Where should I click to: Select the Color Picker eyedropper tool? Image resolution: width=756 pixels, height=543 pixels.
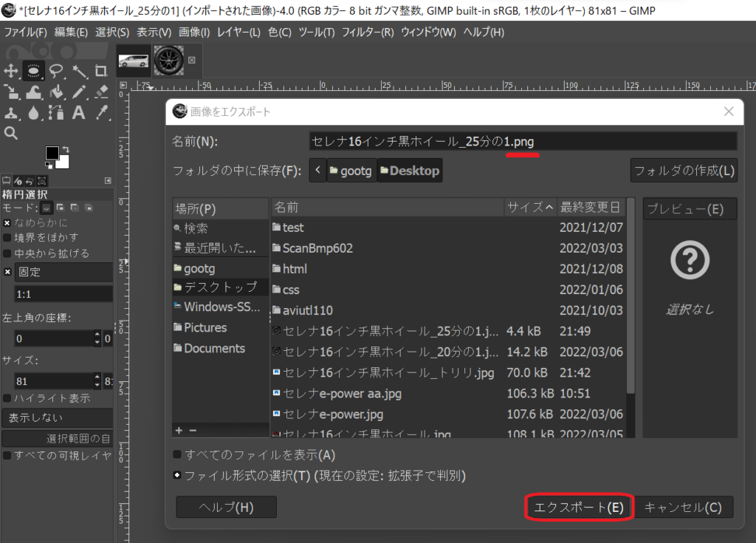tap(102, 112)
